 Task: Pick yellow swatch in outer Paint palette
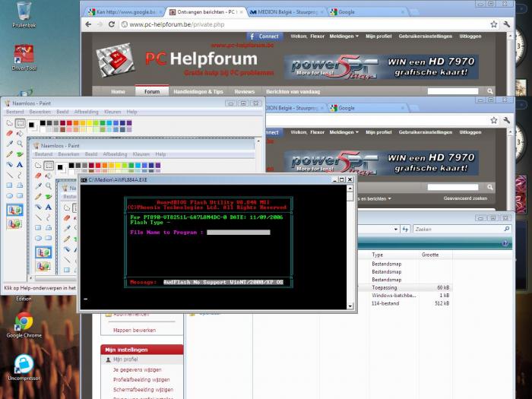coord(89,123)
